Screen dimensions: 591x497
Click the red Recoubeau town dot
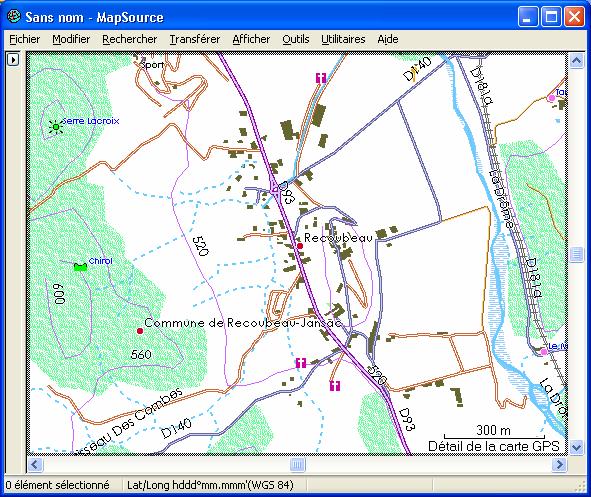tap(300, 246)
